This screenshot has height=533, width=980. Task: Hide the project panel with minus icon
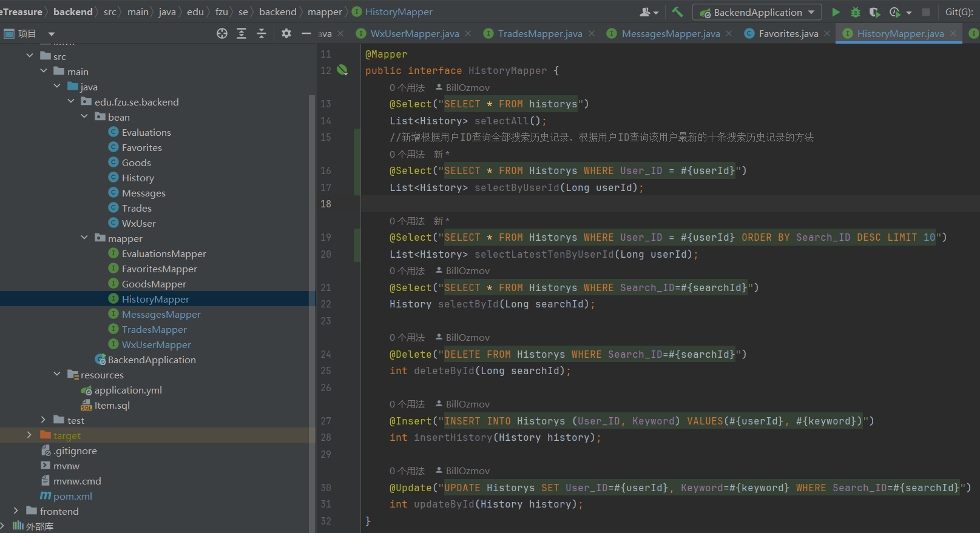point(306,33)
